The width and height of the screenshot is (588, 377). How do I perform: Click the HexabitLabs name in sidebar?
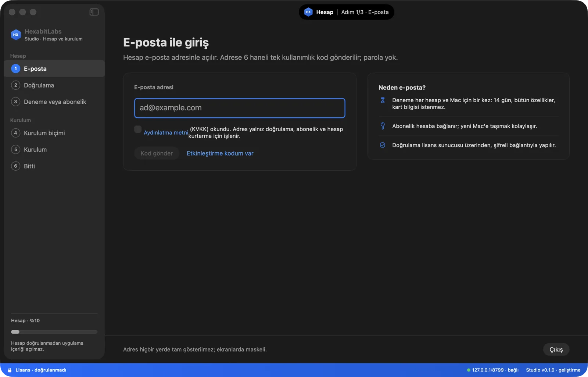(43, 32)
